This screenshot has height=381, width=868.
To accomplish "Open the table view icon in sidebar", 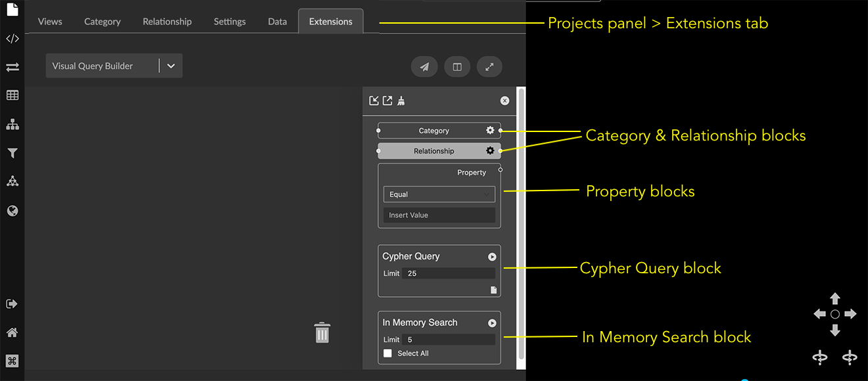I will click(12, 96).
